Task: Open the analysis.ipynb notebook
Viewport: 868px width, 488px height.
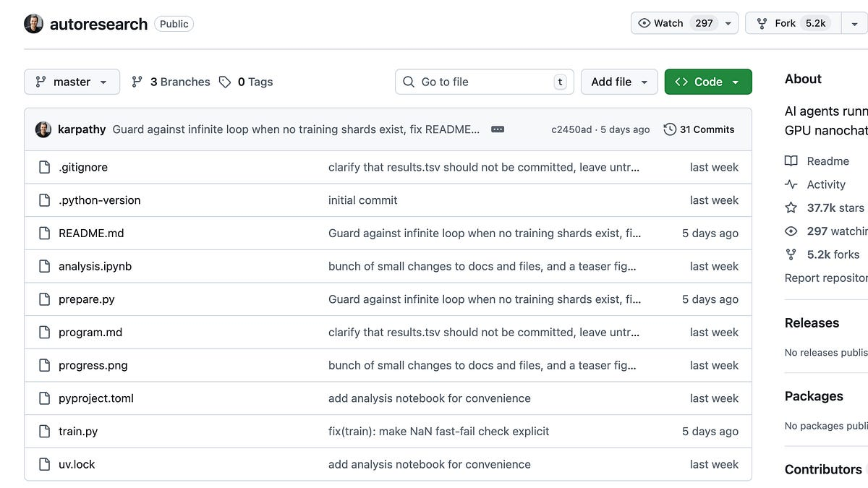Action: (x=95, y=266)
